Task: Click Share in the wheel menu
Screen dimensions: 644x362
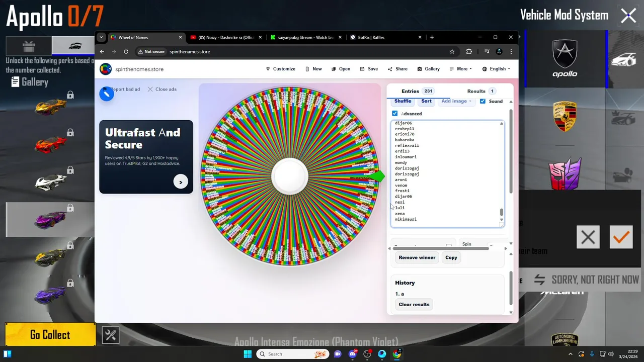Action: pos(397,69)
